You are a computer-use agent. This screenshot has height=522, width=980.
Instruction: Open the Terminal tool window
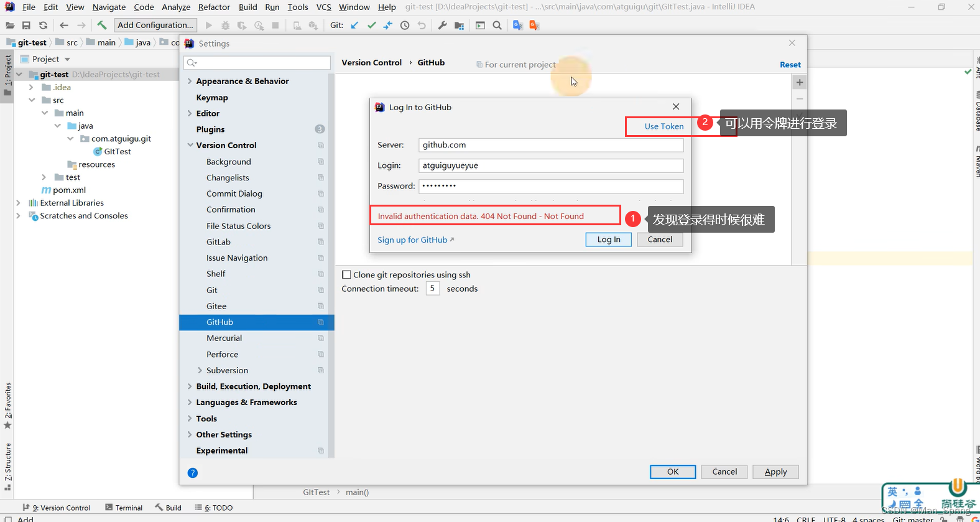click(124, 508)
